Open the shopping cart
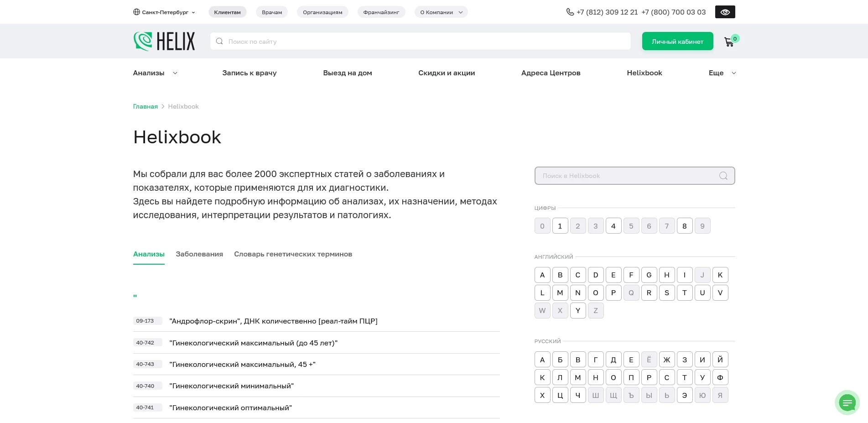Image resolution: width=868 pixels, height=423 pixels. (x=729, y=41)
